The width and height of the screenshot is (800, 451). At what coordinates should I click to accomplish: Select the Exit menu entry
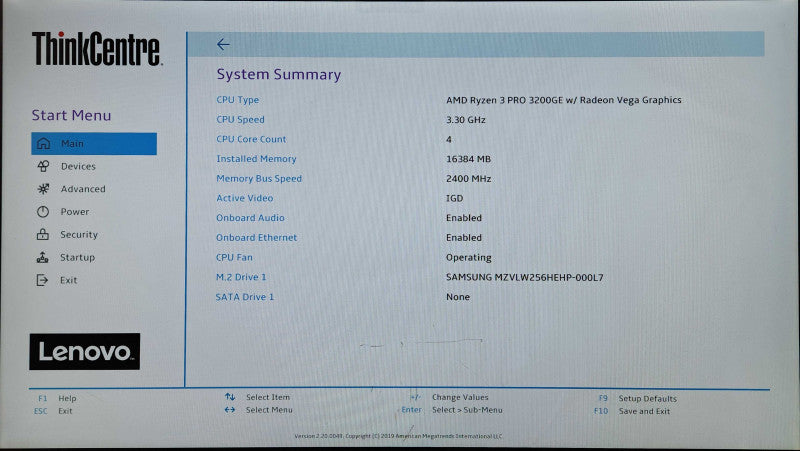pyautogui.click(x=68, y=280)
